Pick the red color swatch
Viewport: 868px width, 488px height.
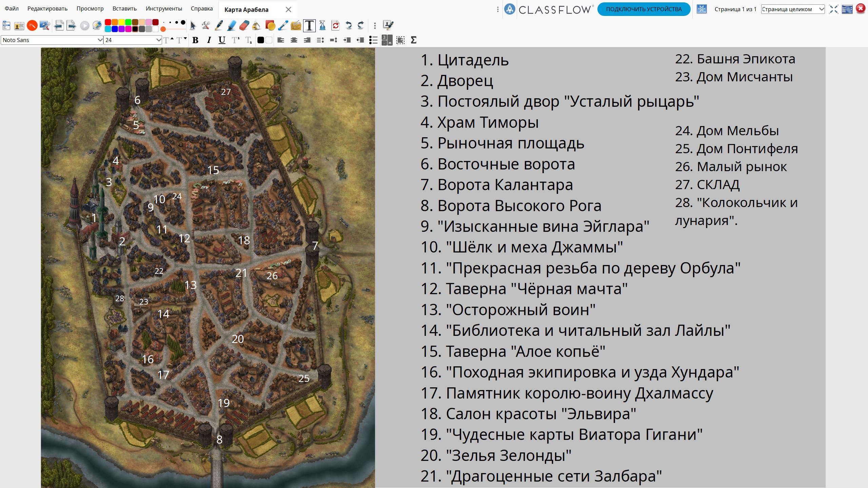[108, 22]
